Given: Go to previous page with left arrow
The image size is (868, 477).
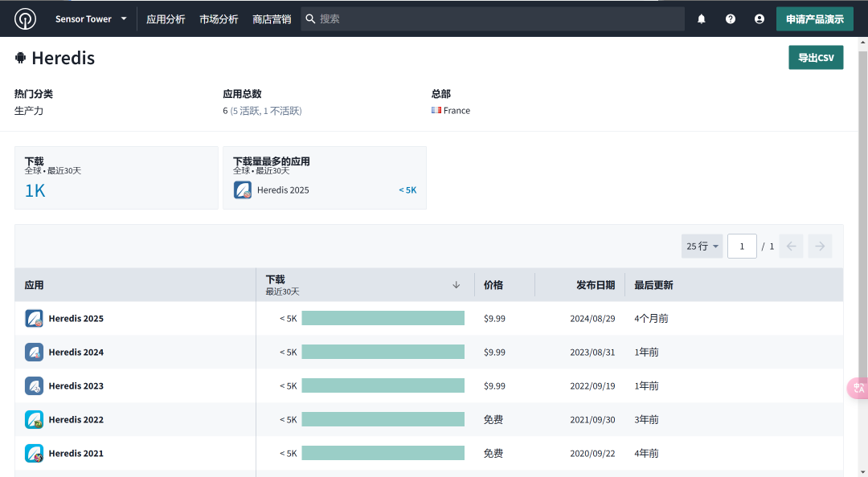Looking at the screenshot, I should [x=791, y=247].
